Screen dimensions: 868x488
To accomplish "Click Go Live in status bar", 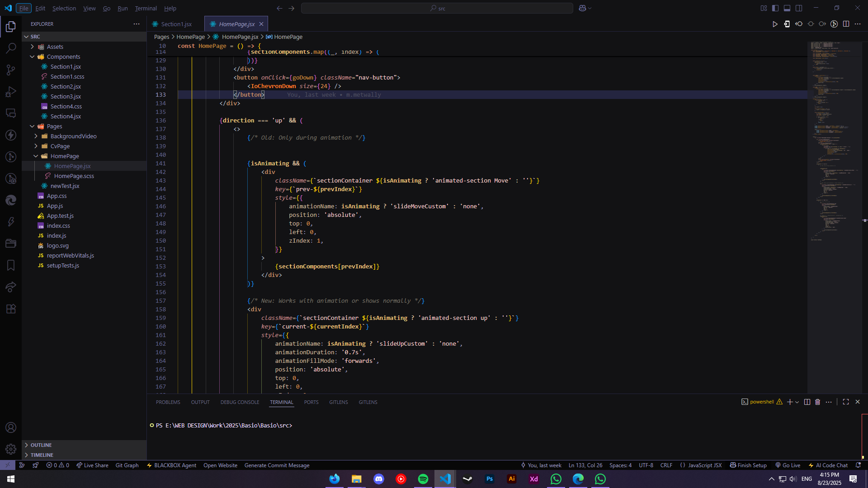I will [788, 465].
